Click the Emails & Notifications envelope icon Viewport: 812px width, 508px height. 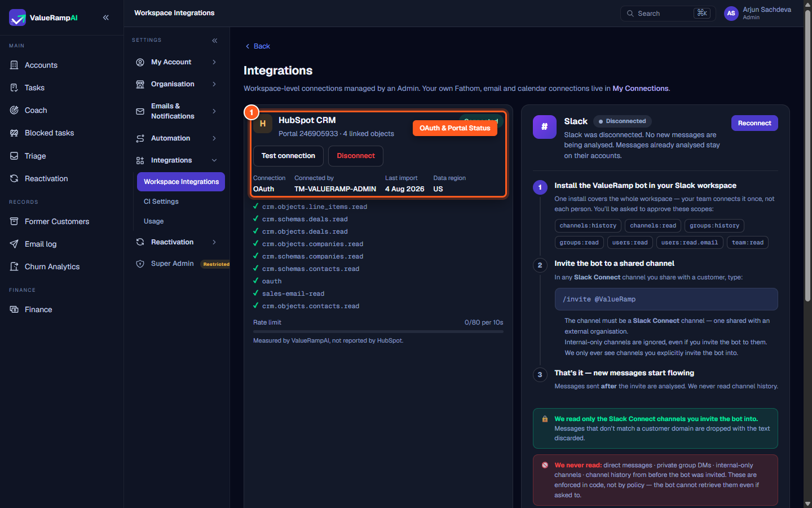pyautogui.click(x=140, y=111)
